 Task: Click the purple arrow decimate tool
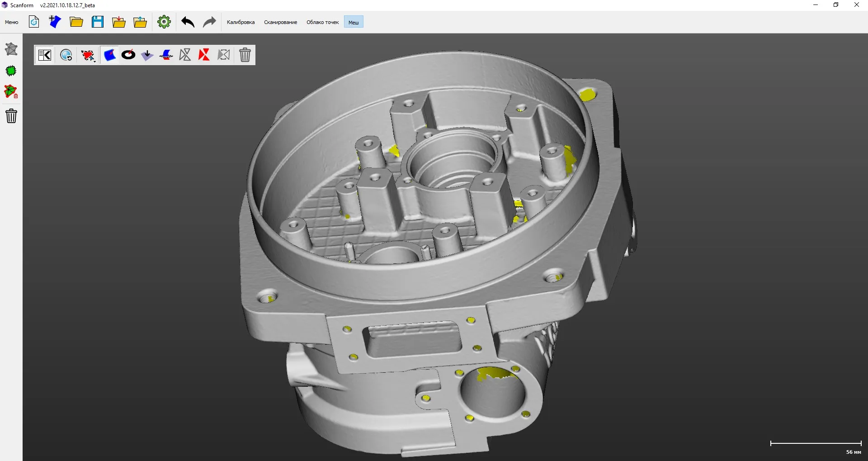point(147,55)
